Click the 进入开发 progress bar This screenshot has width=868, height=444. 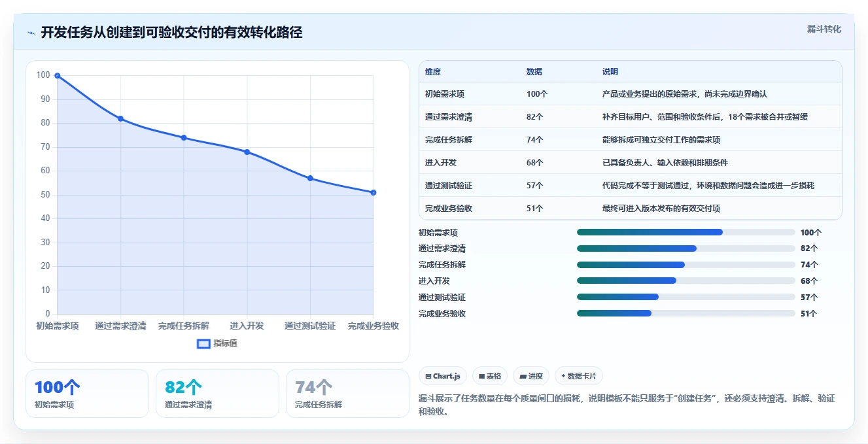click(x=686, y=281)
